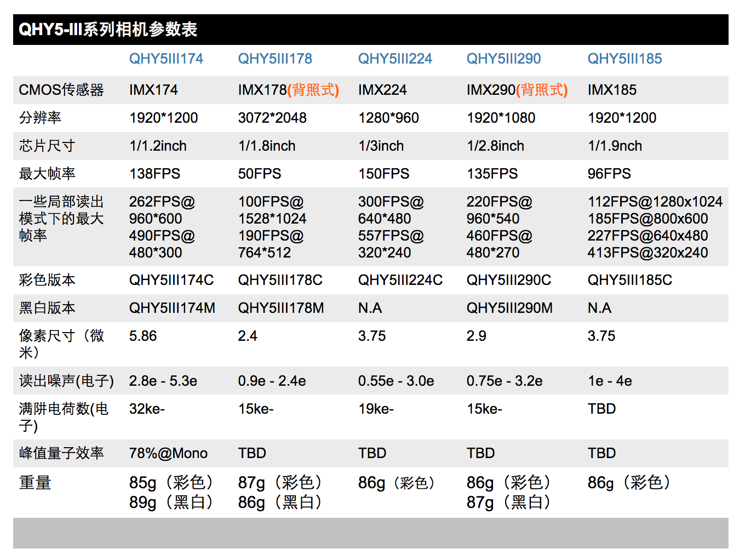
Task: Click the 100FPS@ 1528*1024 cell
Action: [272, 210]
